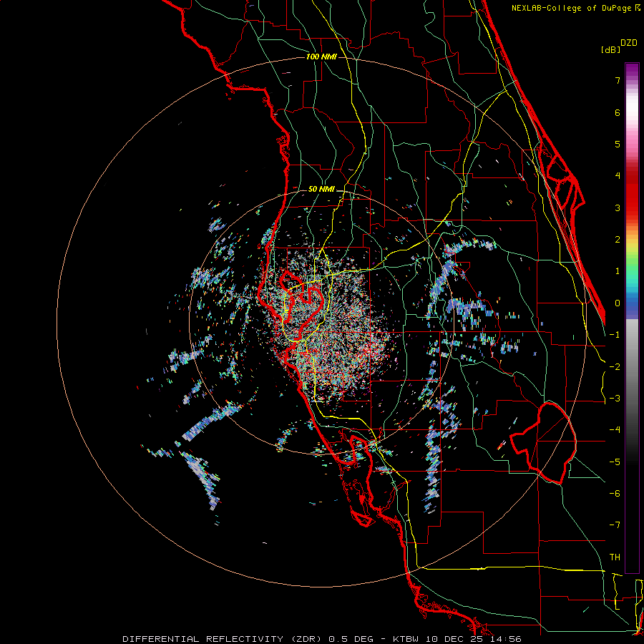This screenshot has width=644, height=644.
Task: Select the 5 value on the dB scale
Action: 618,144
